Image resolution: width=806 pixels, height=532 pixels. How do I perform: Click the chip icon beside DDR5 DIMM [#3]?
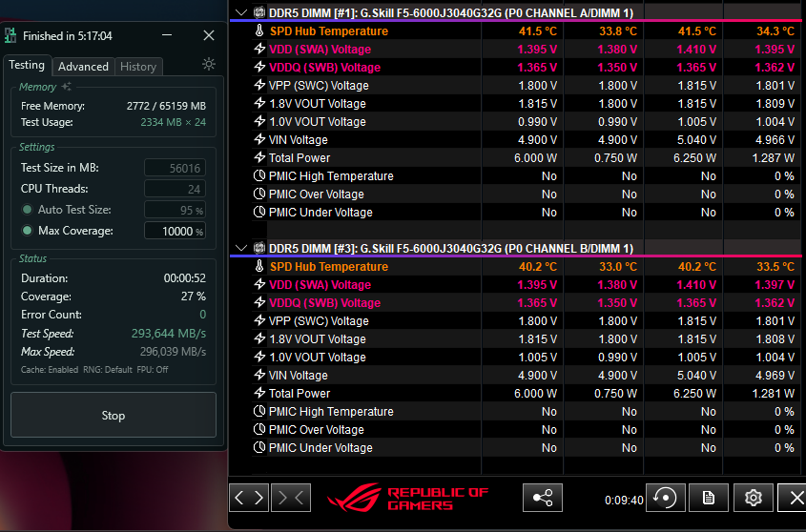click(x=259, y=248)
